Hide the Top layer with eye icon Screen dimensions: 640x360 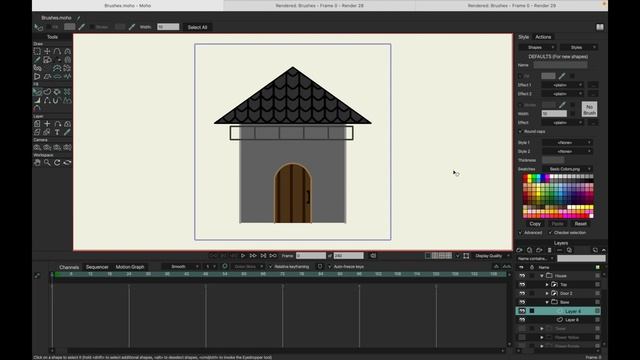coord(522,284)
